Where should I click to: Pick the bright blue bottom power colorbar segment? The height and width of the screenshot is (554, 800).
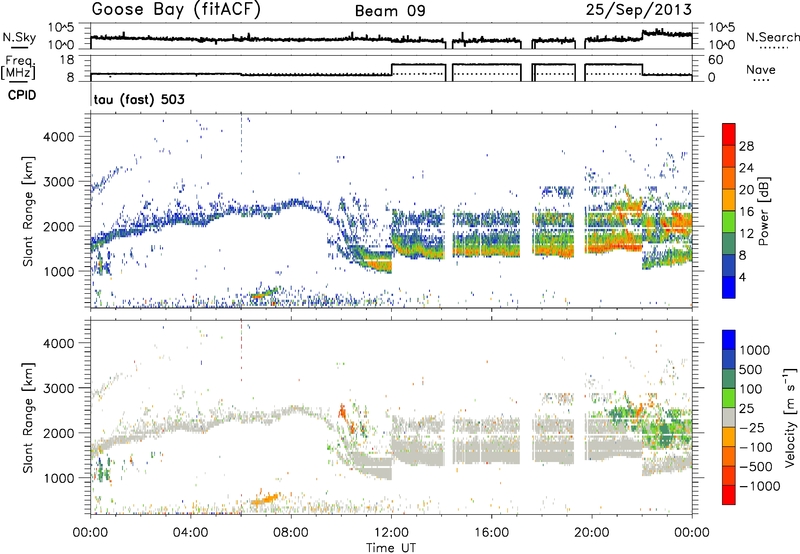pos(729,287)
